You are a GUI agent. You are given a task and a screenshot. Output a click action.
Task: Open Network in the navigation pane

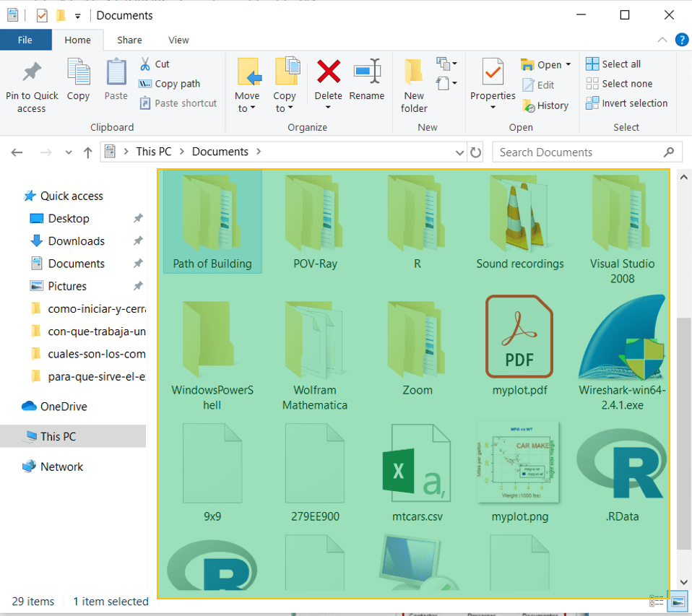(61, 467)
